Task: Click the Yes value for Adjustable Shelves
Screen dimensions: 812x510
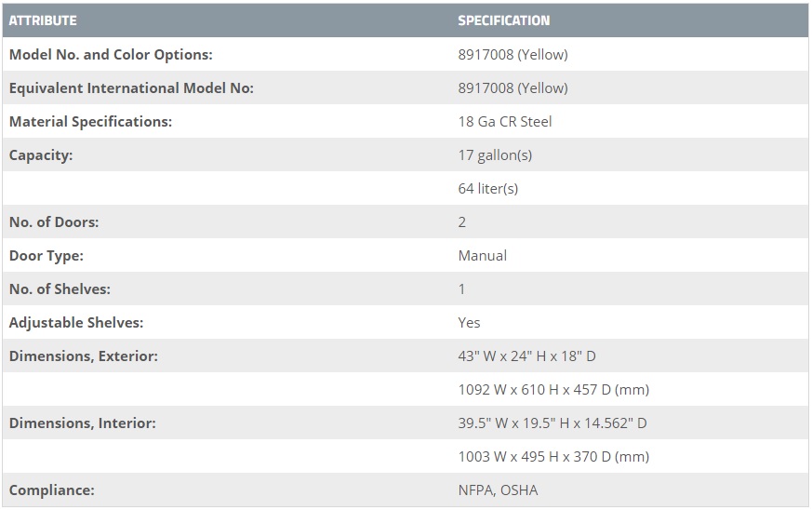Action: (469, 322)
